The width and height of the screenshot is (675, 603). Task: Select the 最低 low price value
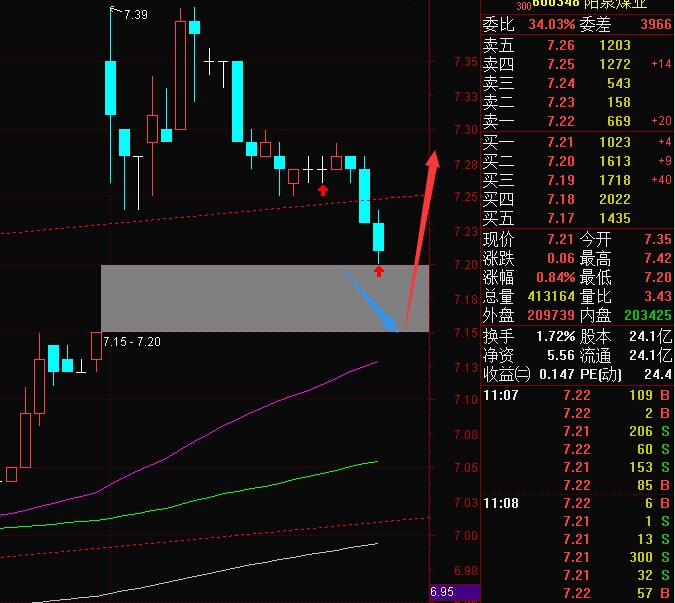[657, 277]
